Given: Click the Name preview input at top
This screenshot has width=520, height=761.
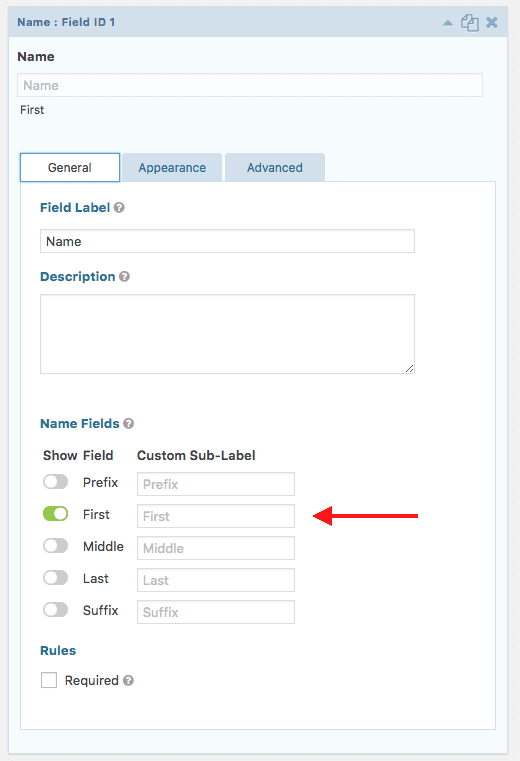Looking at the screenshot, I should [250, 85].
